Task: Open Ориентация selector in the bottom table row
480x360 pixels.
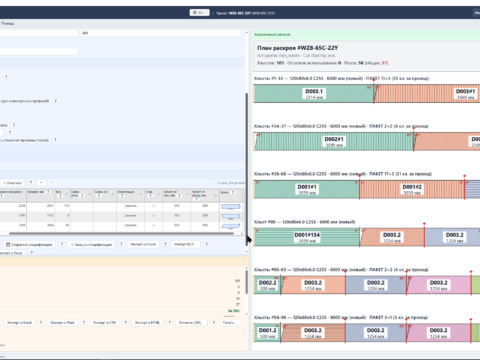Action: coord(130,225)
